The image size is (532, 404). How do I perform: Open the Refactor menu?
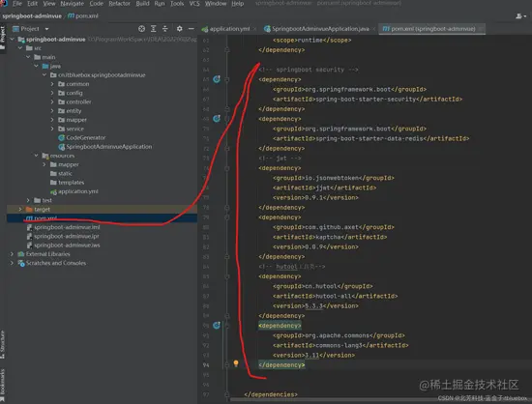pyautogui.click(x=119, y=4)
